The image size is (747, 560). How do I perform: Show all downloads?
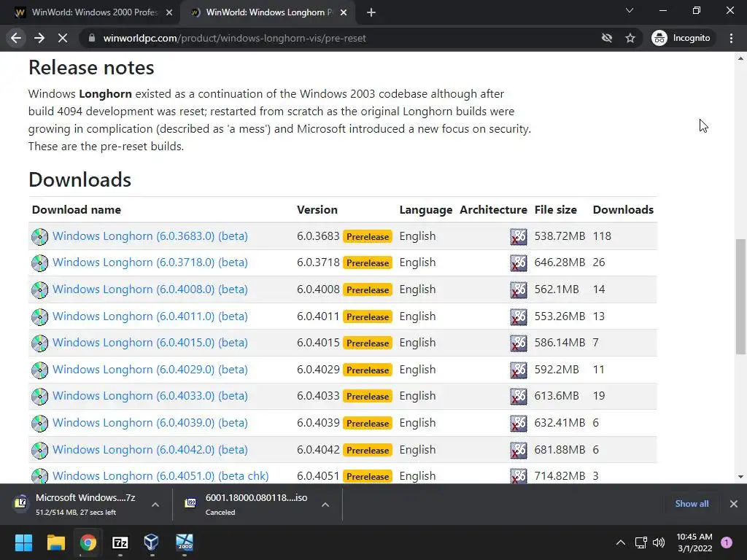click(692, 504)
